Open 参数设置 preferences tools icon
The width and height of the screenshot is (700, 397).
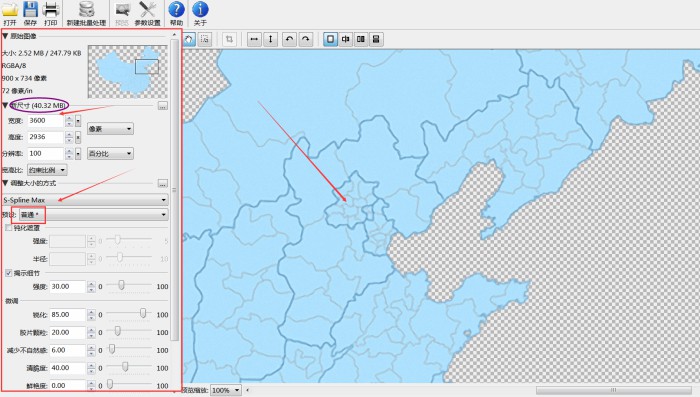pos(147,9)
